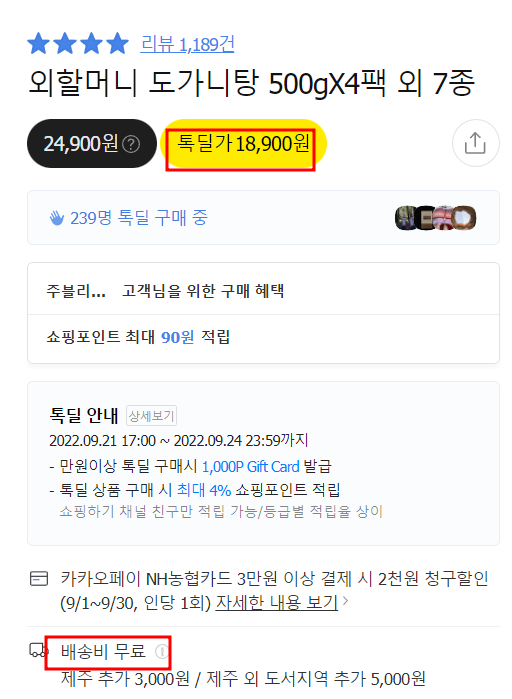Select the black 24,900원 price button
The image size is (512, 699).
point(92,144)
